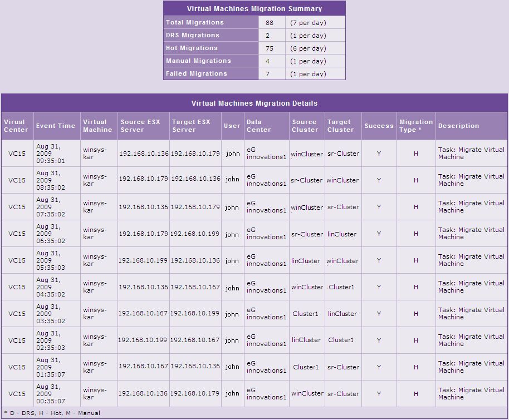
Task: Select the event time Aug 31, 2009 02:35:03
Action: [50, 340]
